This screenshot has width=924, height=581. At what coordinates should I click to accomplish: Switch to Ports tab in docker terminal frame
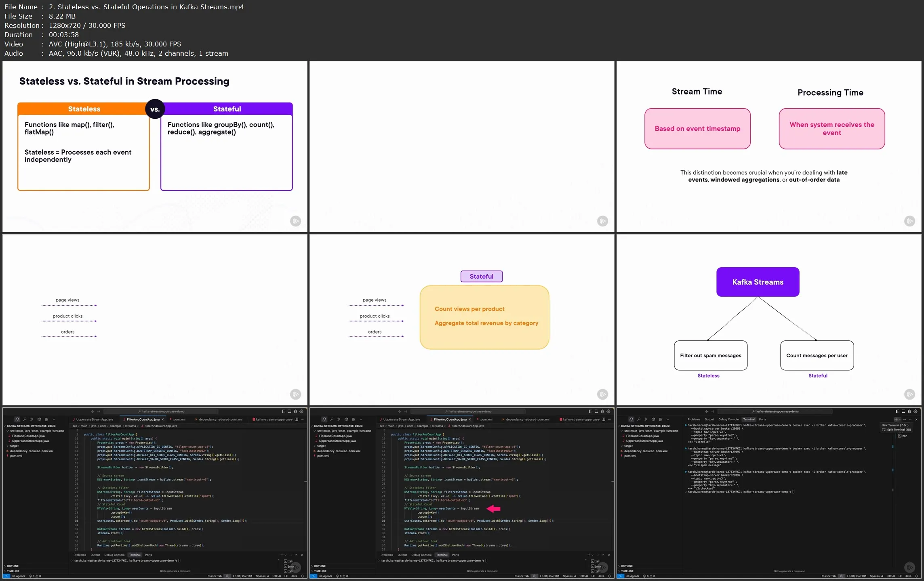tap(762, 419)
